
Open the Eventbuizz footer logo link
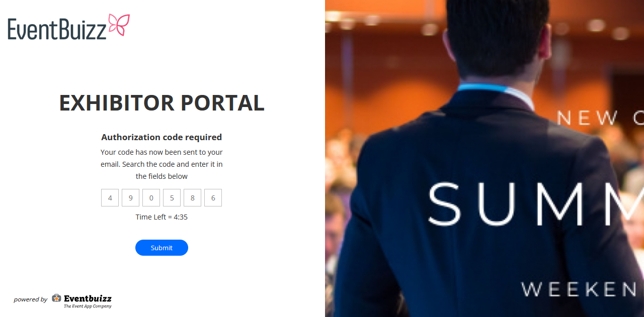pos(82,301)
